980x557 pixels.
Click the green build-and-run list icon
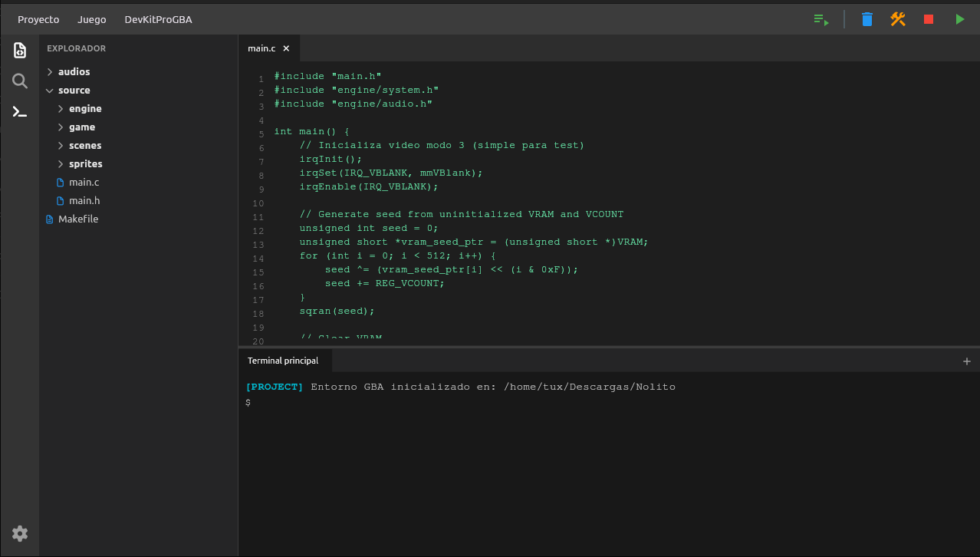821,19
